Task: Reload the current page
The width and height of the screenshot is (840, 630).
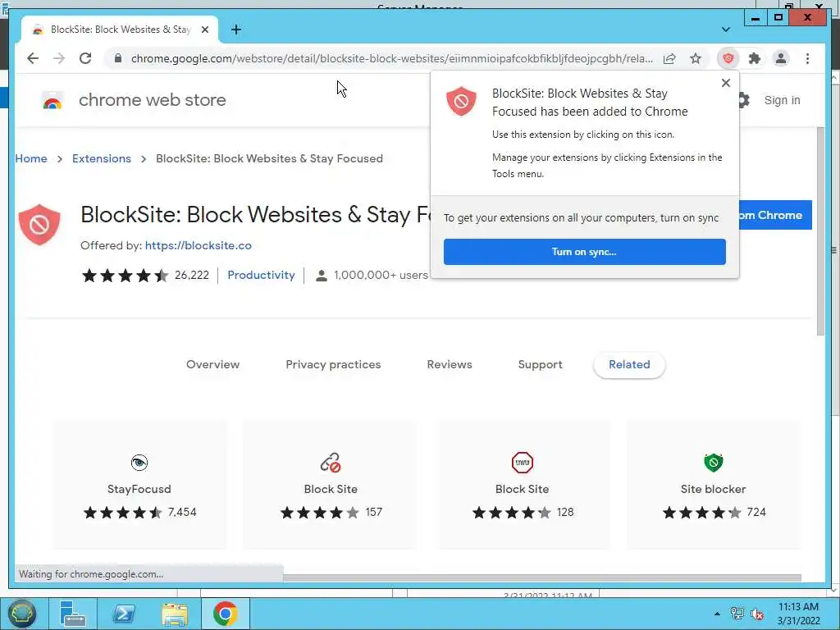Action: tap(85, 58)
